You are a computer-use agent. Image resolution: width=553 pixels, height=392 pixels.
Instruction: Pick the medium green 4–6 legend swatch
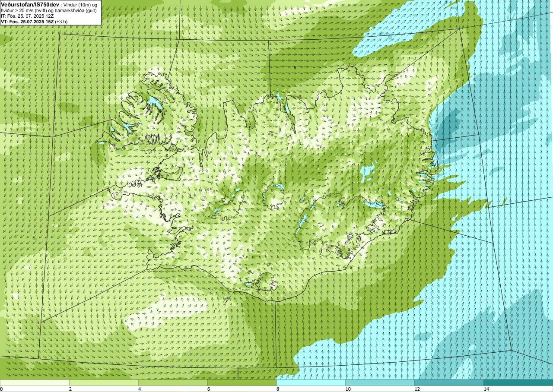173,383
